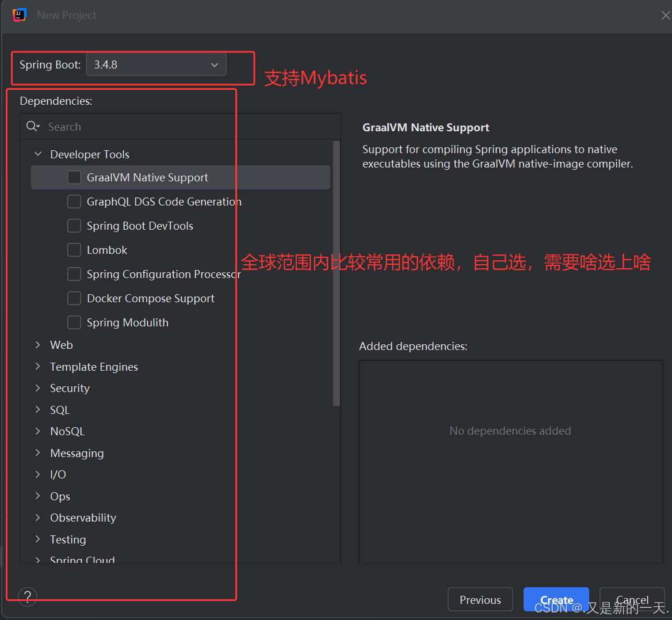Expand the Observability category
The image size is (672, 620).
point(38,518)
